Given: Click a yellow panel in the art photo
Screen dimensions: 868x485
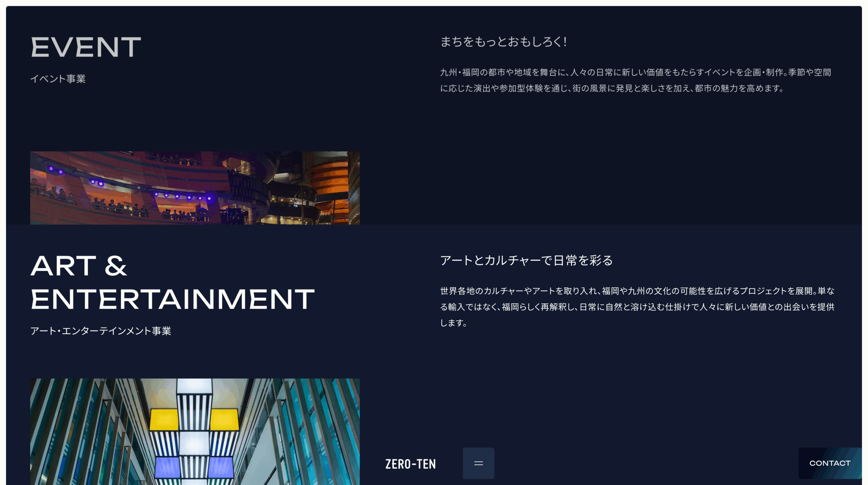Looking at the screenshot, I should coord(164,419).
